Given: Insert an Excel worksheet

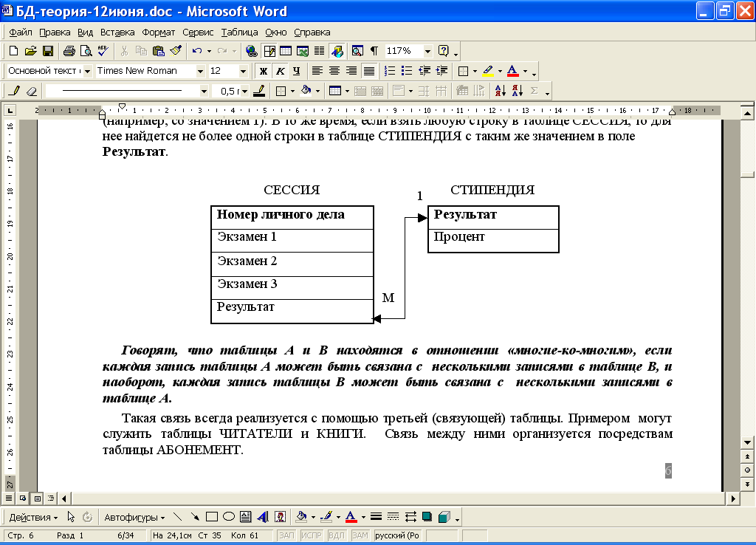Looking at the screenshot, I should [x=303, y=51].
